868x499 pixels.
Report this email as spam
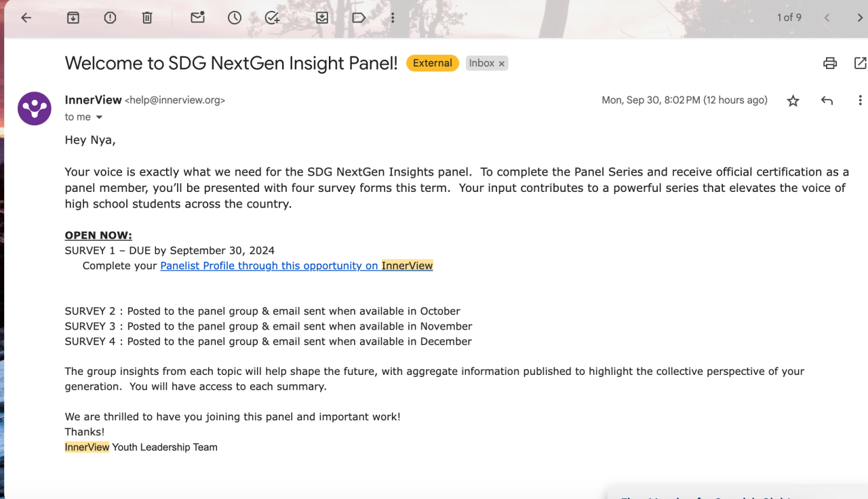[x=110, y=18]
